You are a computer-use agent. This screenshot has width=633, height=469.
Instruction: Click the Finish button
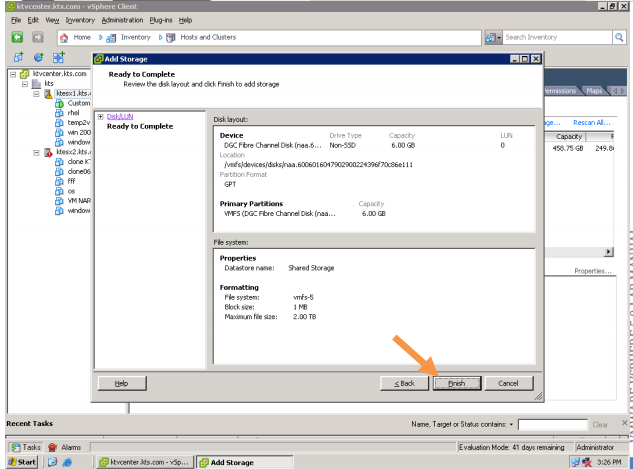(x=457, y=383)
